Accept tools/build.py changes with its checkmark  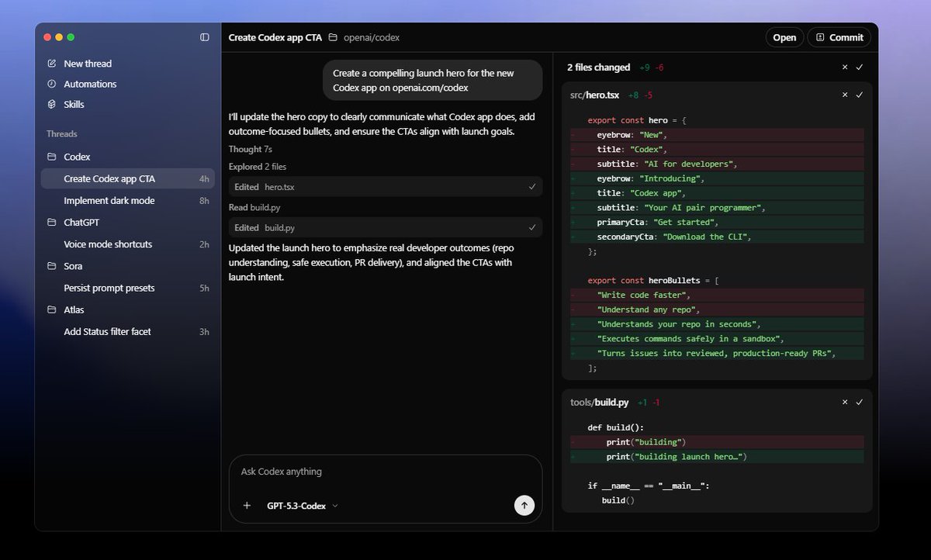[860, 403]
